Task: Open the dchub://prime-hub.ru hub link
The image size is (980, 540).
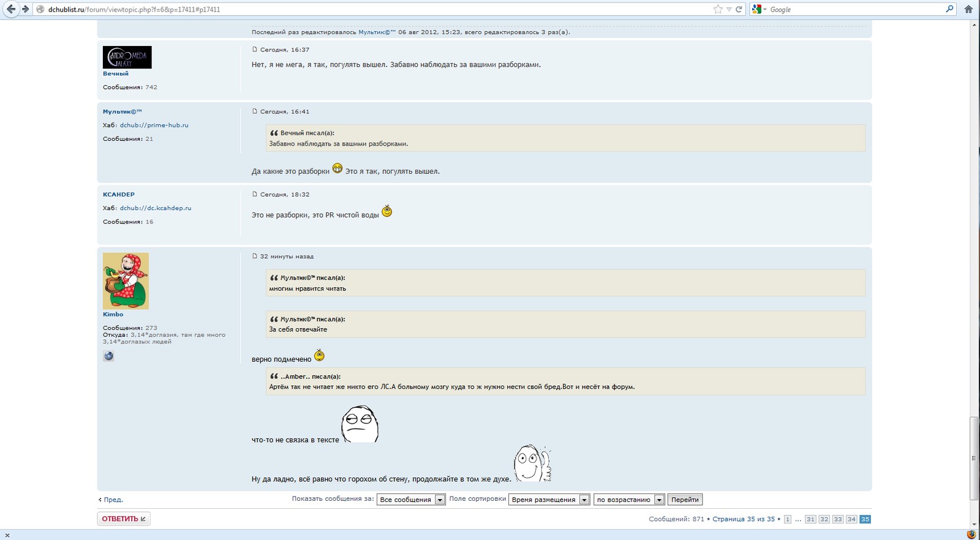Action: (154, 125)
